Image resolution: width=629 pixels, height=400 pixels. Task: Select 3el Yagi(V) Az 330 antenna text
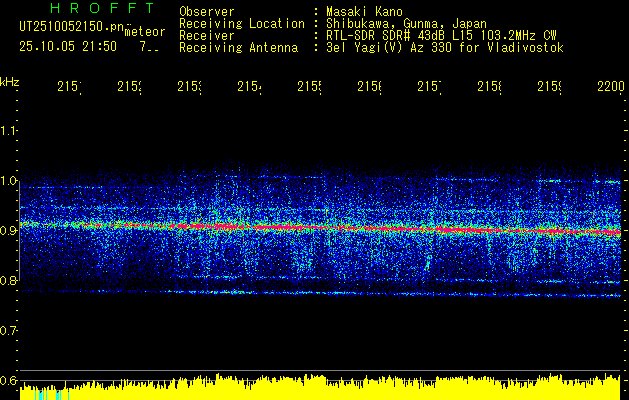[x=445, y=48]
